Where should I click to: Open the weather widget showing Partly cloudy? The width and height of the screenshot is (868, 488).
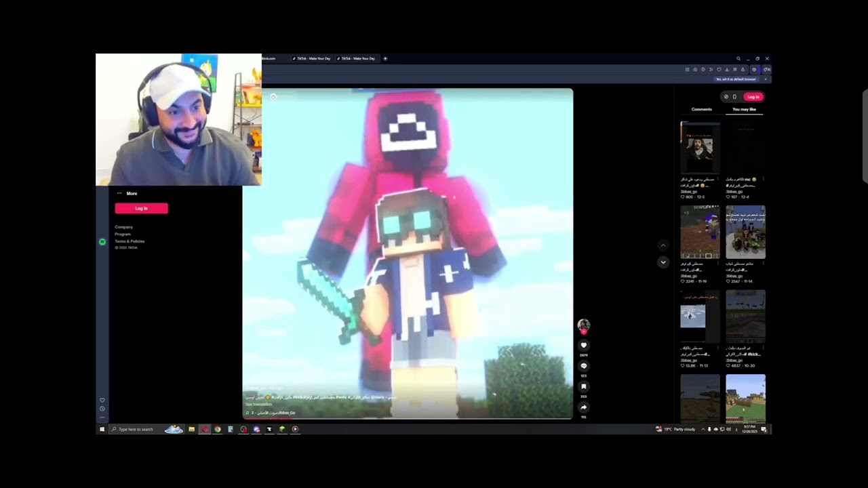click(675, 429)
